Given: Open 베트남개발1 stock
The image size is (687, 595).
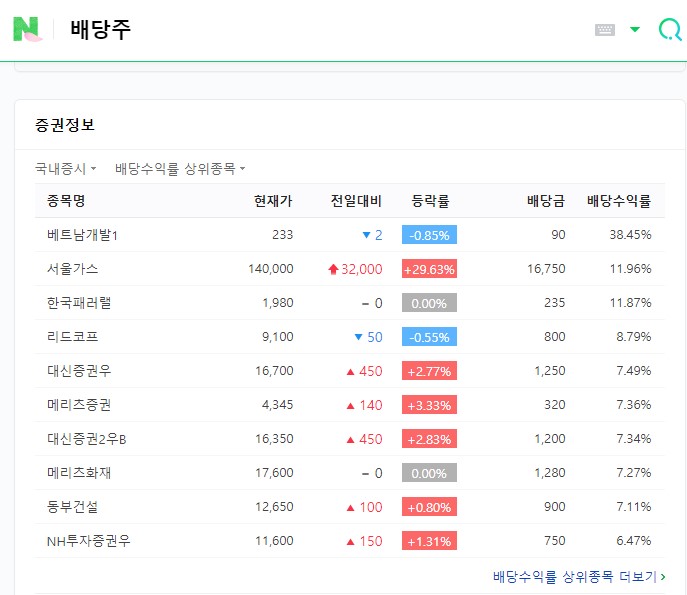Looking at the screenshot, I should (82, 235).
